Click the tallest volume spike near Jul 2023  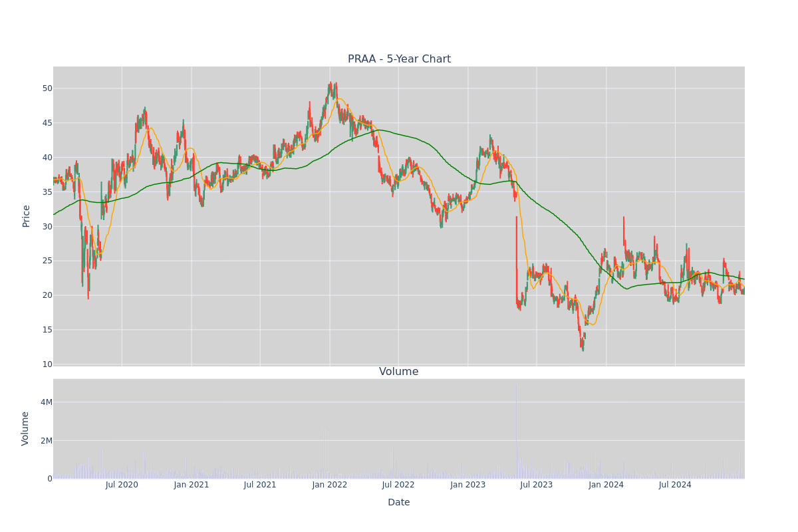(x=516, y=431)
